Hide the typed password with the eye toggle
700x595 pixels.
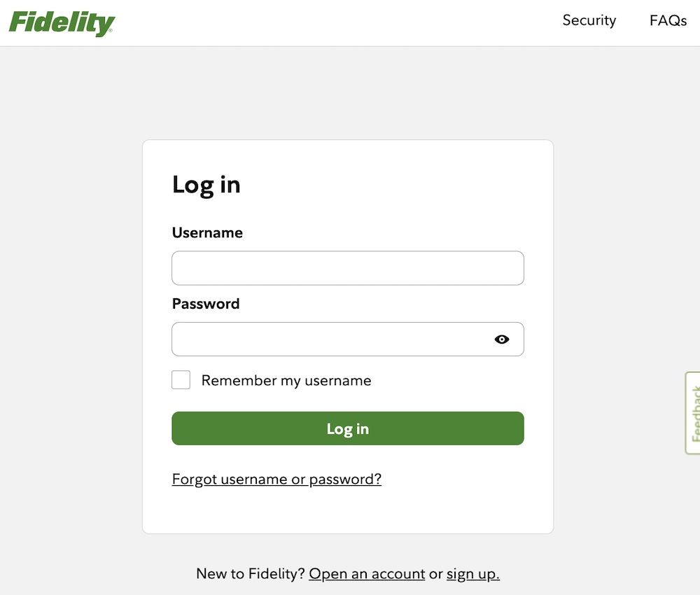[x=502, y=339]
